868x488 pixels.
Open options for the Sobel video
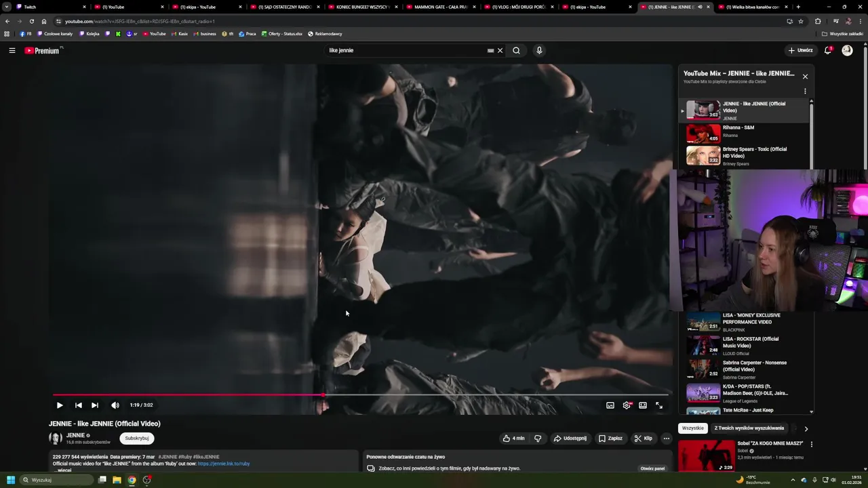click(x=811, y=445)
